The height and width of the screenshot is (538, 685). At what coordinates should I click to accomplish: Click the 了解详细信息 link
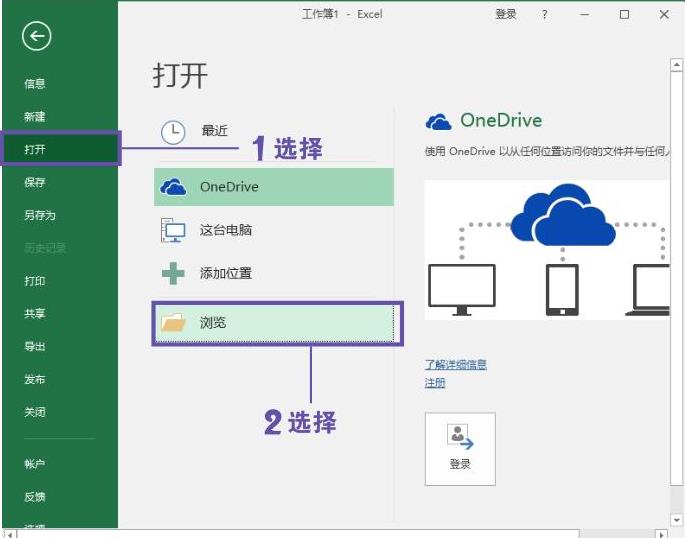point(456,365)
